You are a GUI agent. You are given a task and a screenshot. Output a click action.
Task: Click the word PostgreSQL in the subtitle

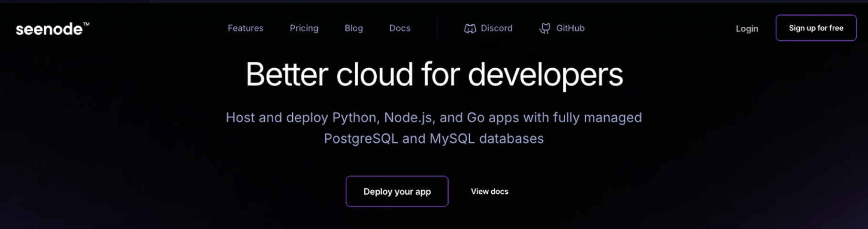[x=361, y=138]
